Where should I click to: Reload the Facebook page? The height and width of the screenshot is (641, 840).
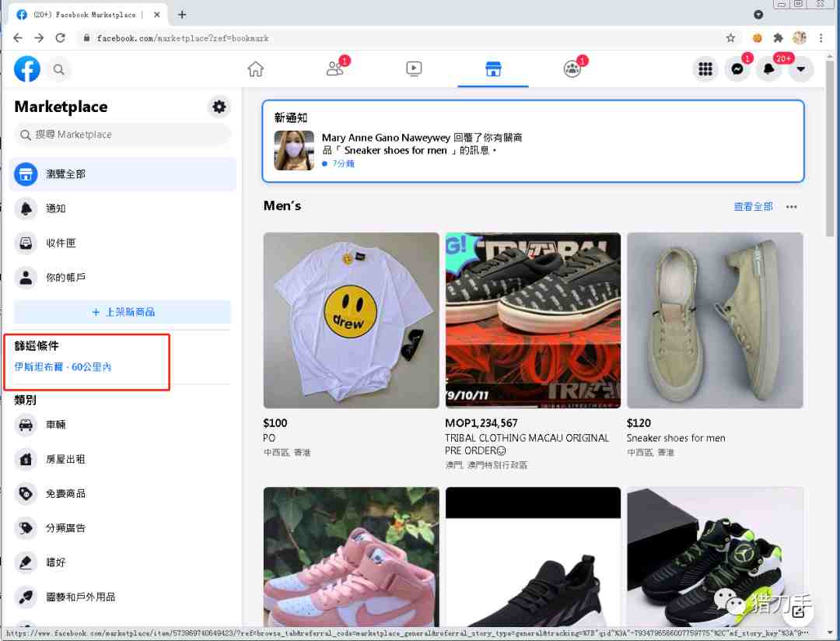pyautogui.click(x=61, y=38)
